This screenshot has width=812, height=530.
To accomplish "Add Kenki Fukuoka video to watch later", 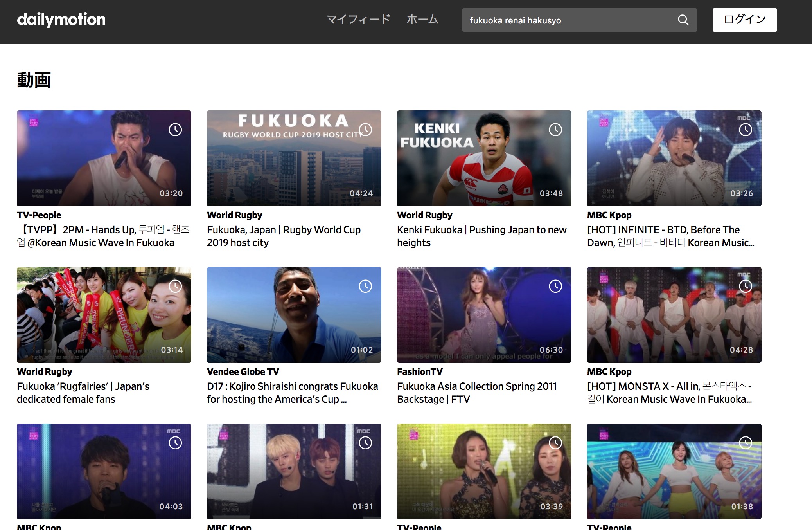I will click(555, 130).
